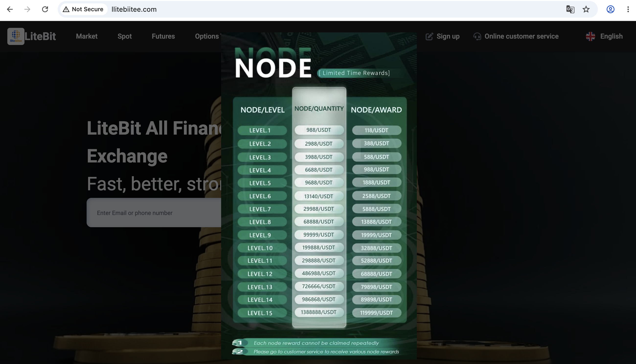Open the Chrome three-dot menu
This screenshot has width=636, height=364.
(628, 9)
